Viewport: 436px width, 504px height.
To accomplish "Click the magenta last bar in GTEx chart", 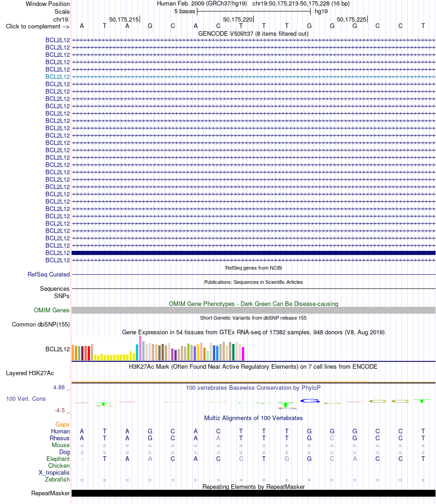I will (243, 354).
